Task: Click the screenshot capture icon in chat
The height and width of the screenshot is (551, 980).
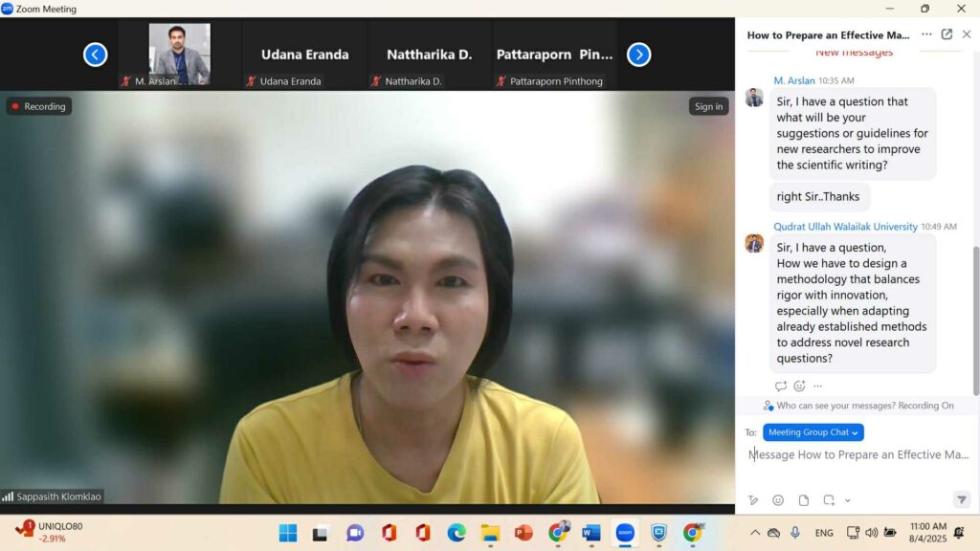Action: [829, 500]
